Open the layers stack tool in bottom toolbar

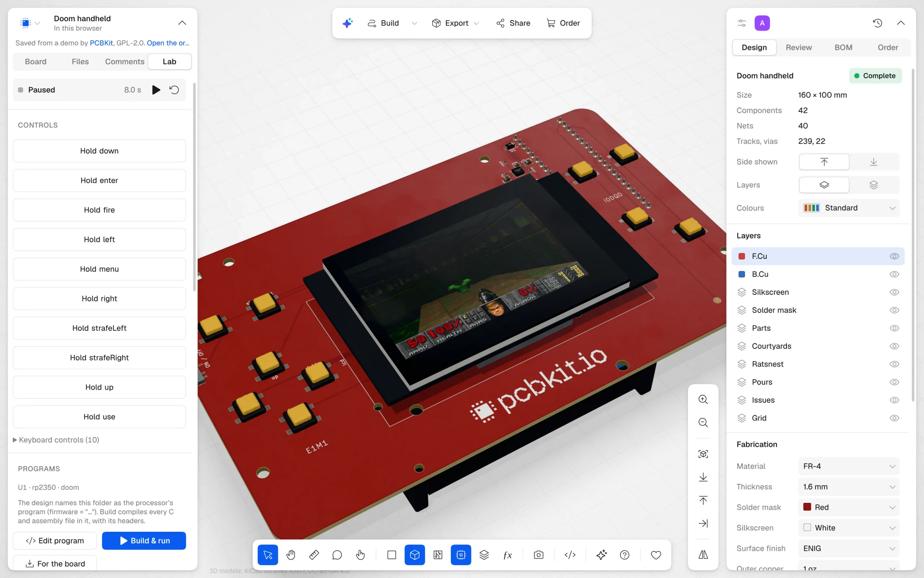click(x=484, y=555)
